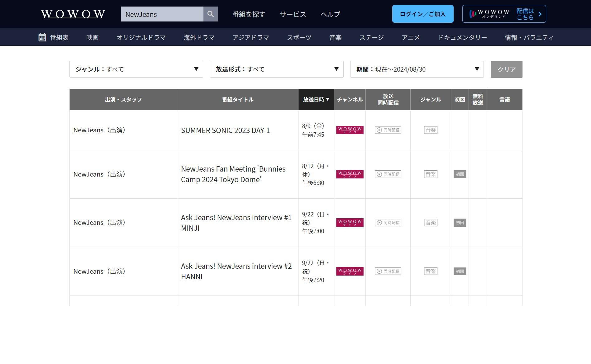The width and height of the screenshot is (591, 364).
Task: Click WOWOW Live badge in HANNI row
Action: coord(350,271)
